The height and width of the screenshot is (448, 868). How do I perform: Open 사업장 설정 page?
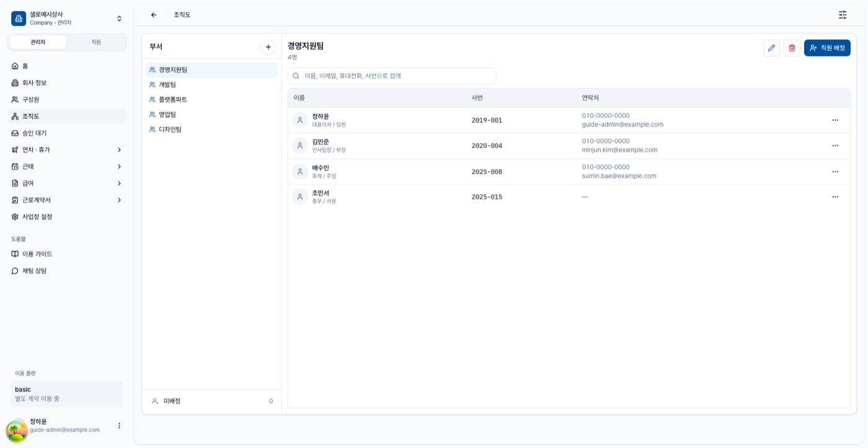(x=67, y=217)
